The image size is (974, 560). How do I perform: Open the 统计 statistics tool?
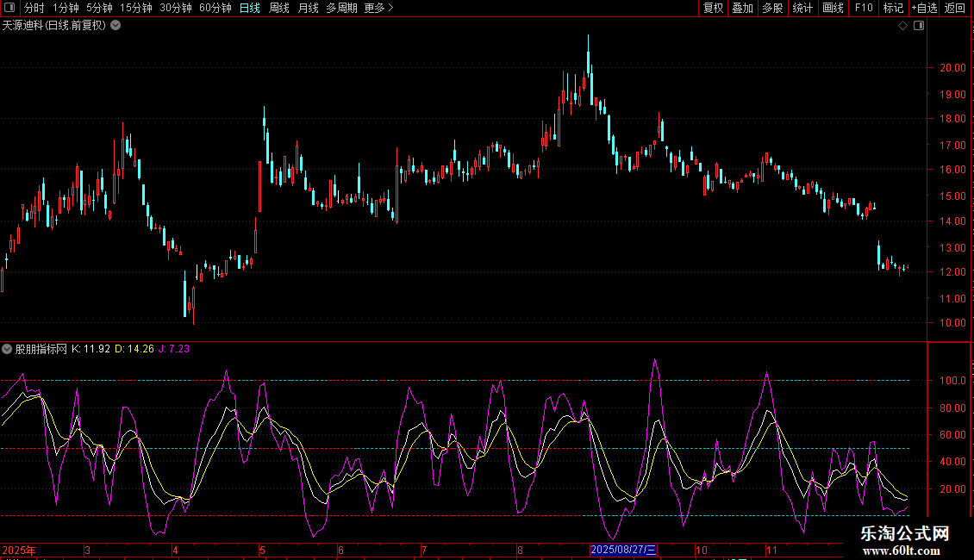[802, 8]
